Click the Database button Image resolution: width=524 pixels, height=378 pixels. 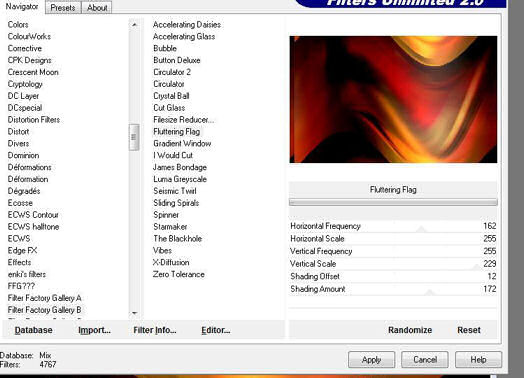(x=33, y=330)
